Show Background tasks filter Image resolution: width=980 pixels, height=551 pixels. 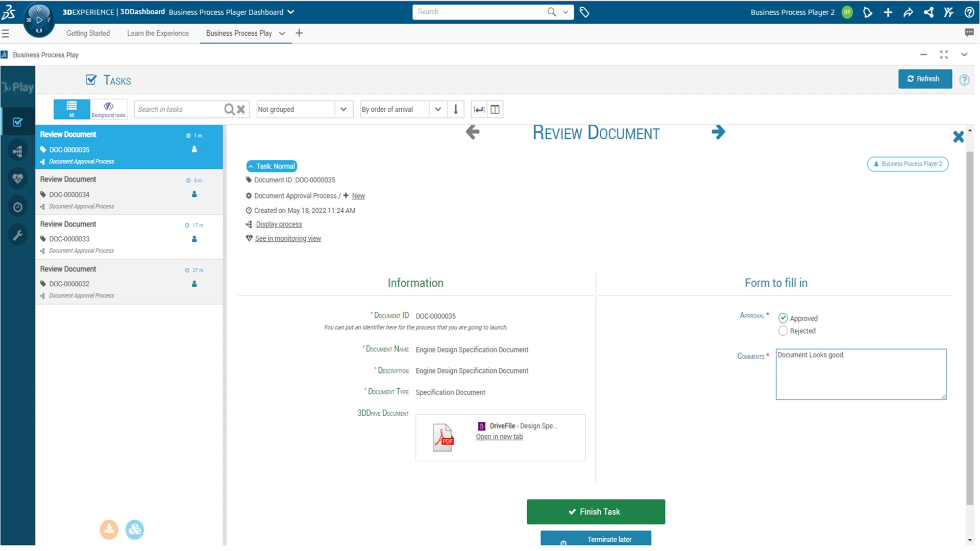109,109
